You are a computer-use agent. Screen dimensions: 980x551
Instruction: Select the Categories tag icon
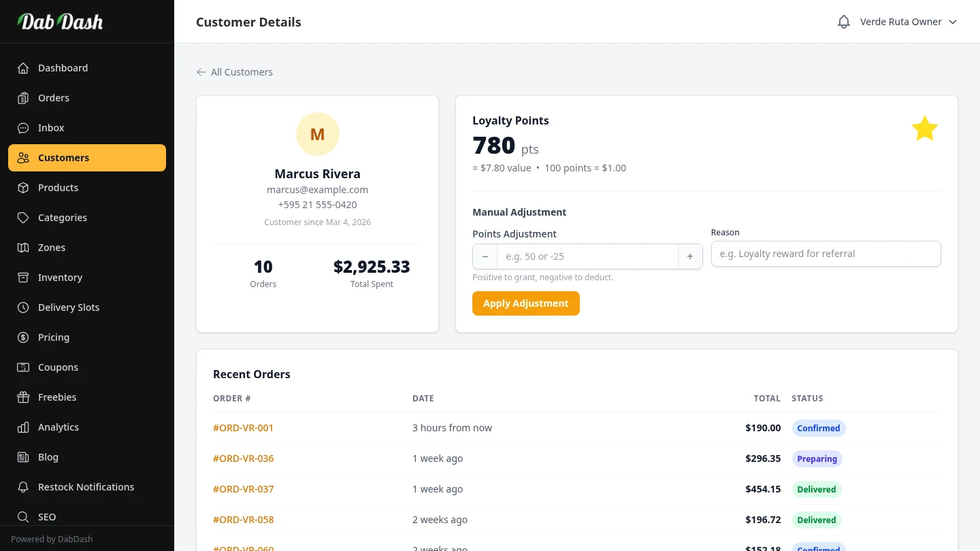23,218
